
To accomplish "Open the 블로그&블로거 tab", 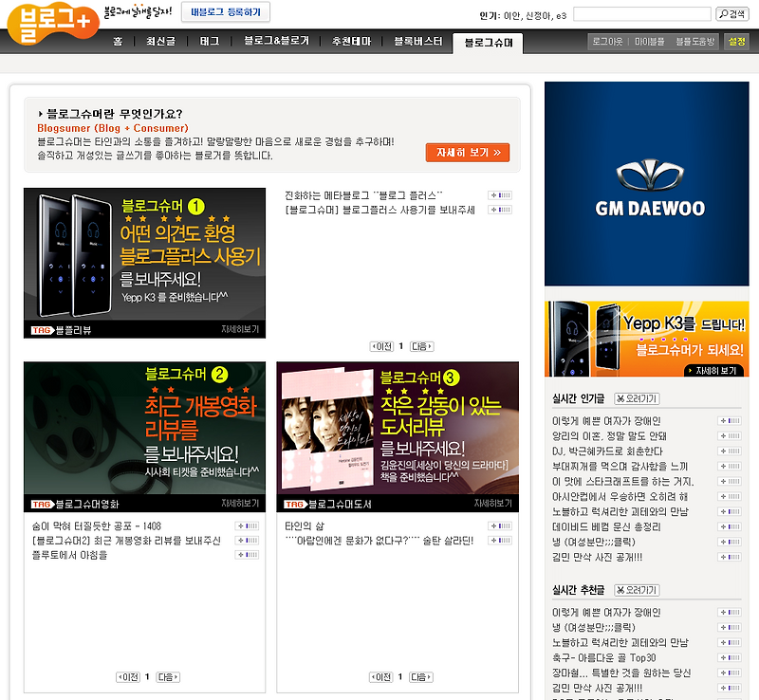I will coord(276,41).
